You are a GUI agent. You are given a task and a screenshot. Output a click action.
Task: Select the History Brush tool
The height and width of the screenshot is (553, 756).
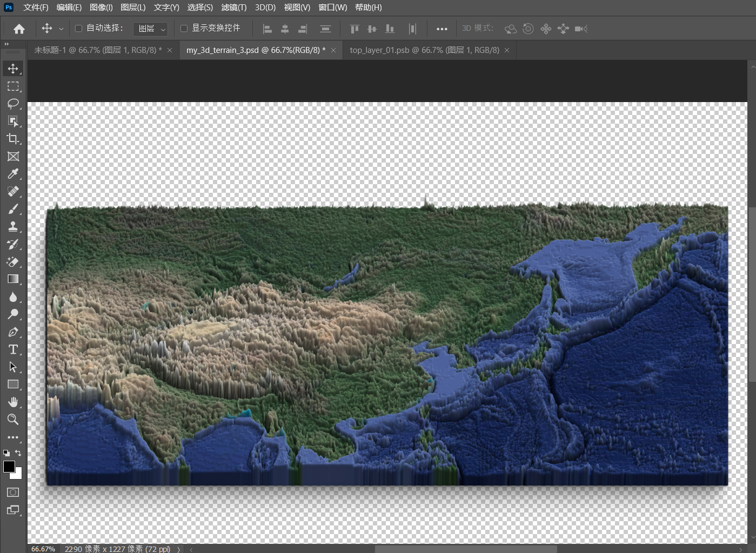point(13,244)
